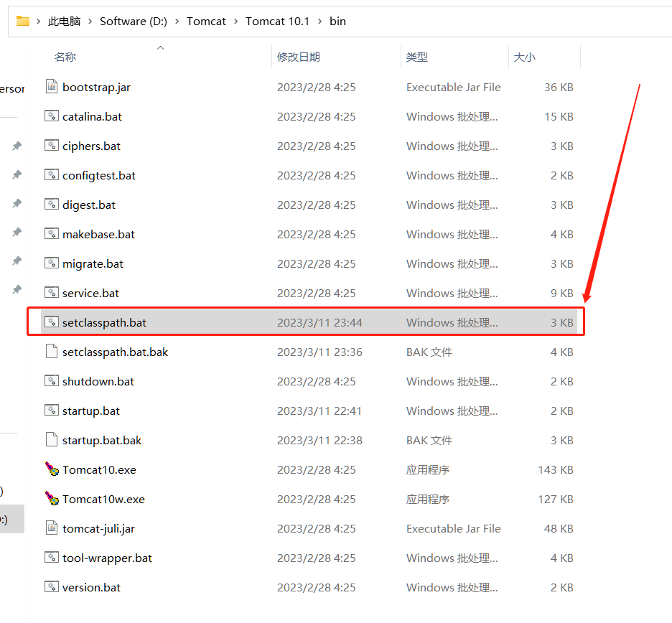Click date 2023/3/11 23:44 cell
672x623 pixels.
(319, 323)
